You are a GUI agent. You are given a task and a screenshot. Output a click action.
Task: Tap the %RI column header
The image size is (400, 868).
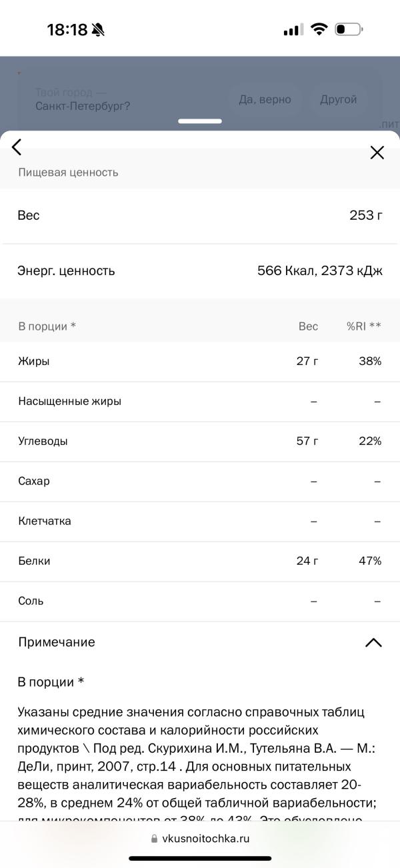364,326
